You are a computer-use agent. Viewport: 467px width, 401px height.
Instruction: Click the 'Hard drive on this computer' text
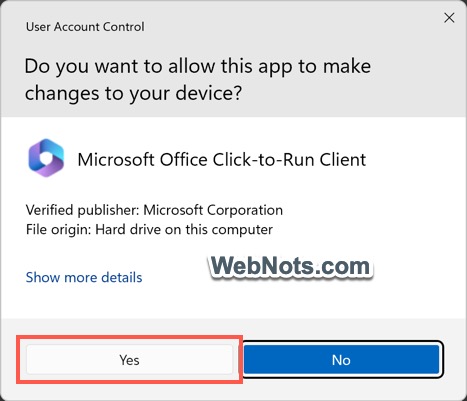point(184,229)
